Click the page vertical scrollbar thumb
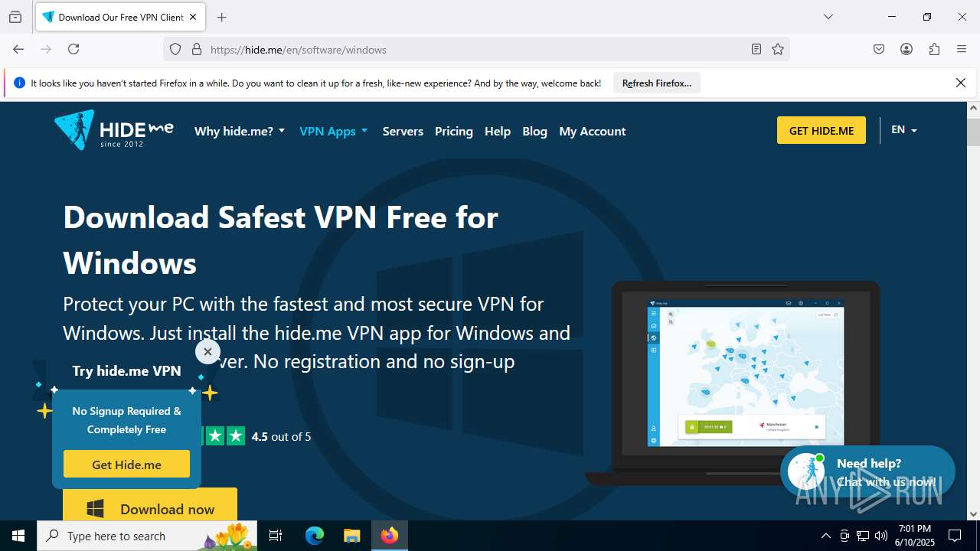980x551 pixels. (974, 132)
